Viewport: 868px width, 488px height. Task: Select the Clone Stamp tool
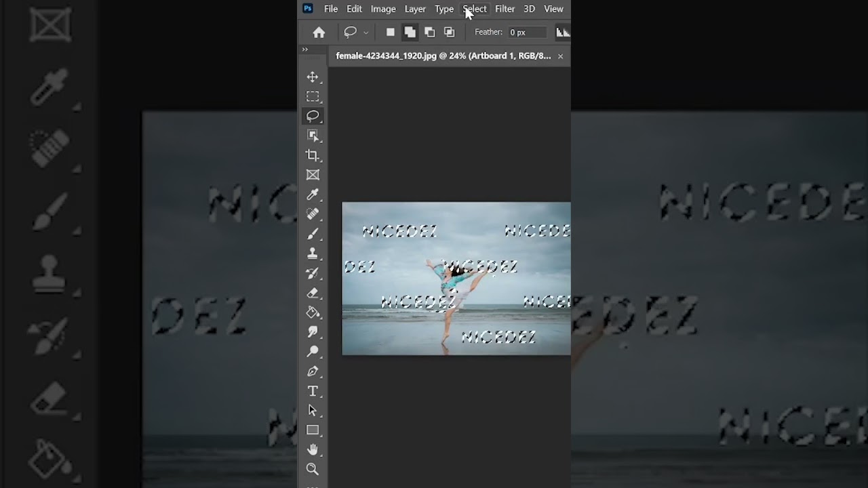pyautogui.click(x=313, y=253)
